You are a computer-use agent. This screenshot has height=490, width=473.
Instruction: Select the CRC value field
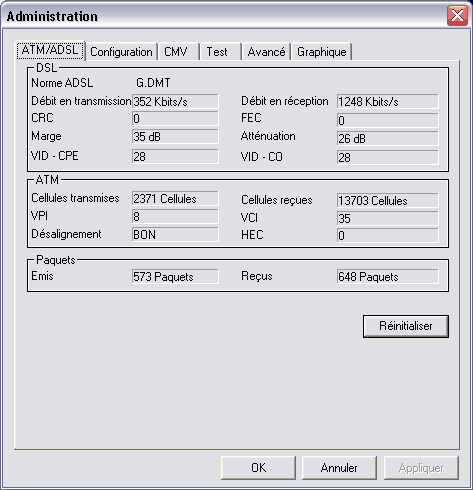click(x=175, y=118)
